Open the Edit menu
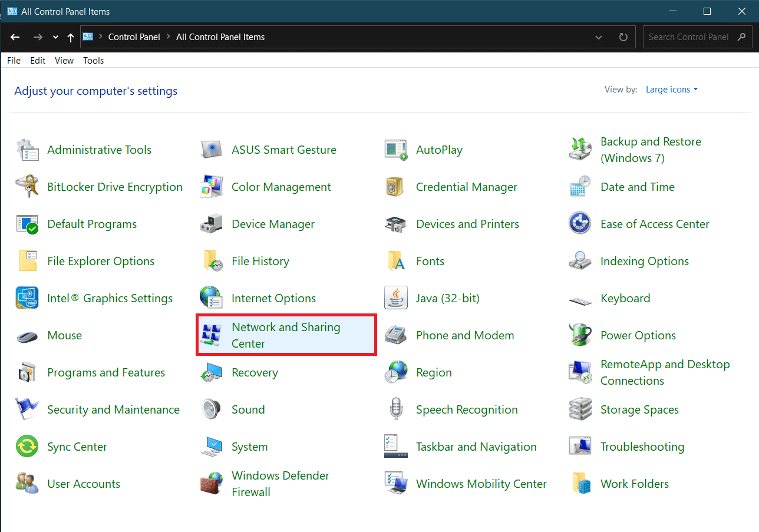This screenshot has height=532, width=759. point(38,61)
